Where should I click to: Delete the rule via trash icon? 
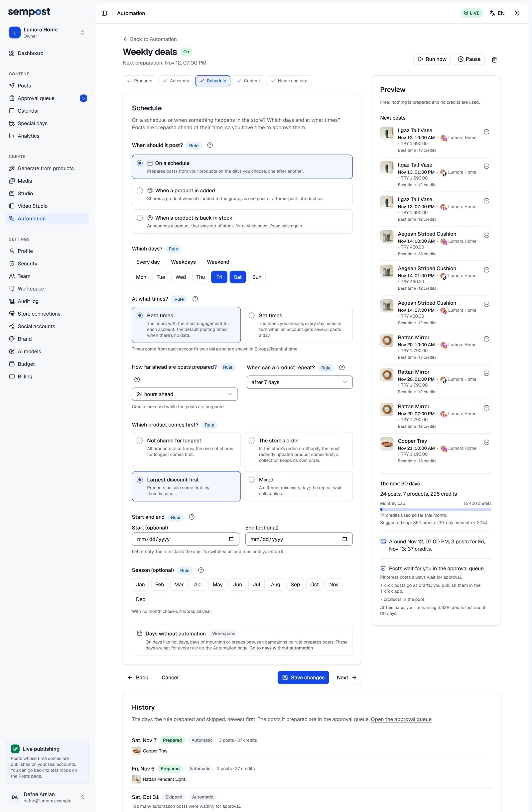(494, 59)
